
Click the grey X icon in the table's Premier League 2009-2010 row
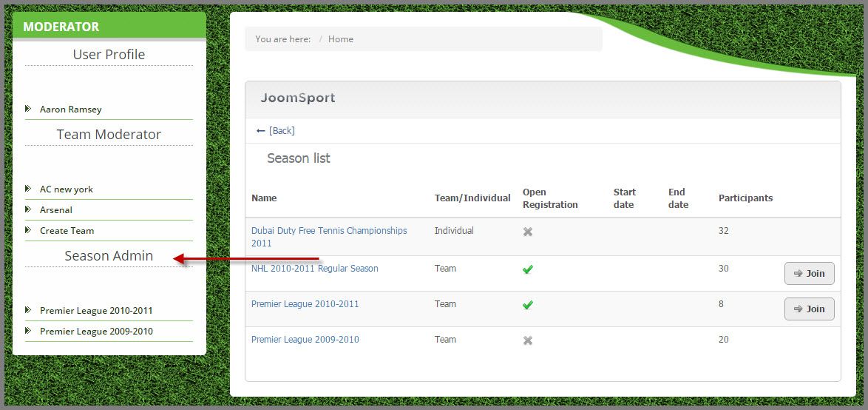pos(528,340)
